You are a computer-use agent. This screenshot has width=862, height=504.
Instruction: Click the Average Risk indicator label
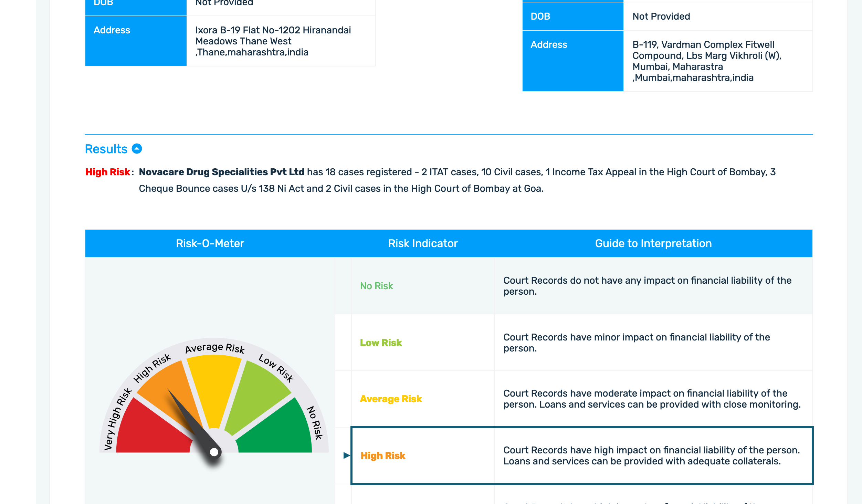pyautogui.click(x=391, y=399)
